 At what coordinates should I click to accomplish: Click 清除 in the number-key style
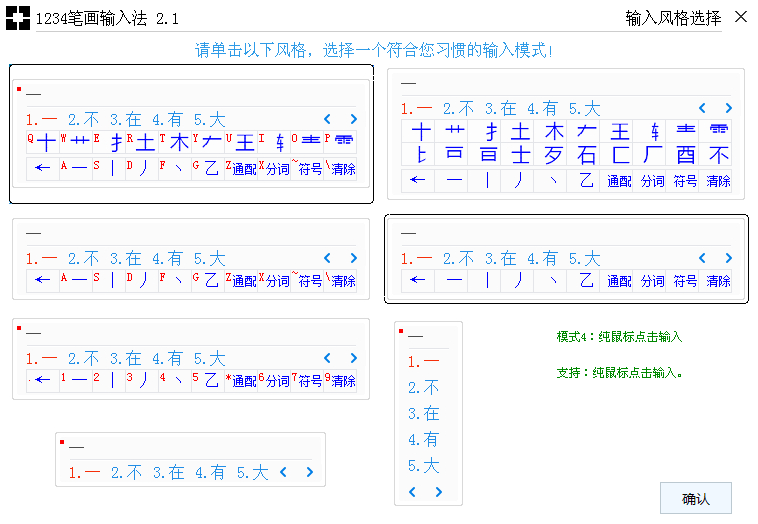click(x=343, y=381)
